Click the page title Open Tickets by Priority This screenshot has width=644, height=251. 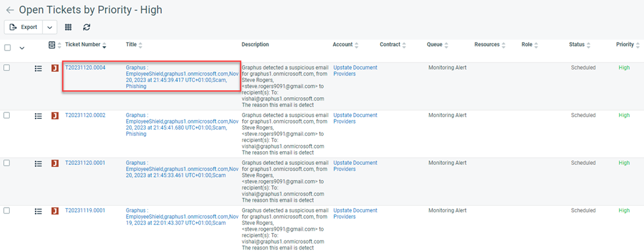tap(91, 11)
